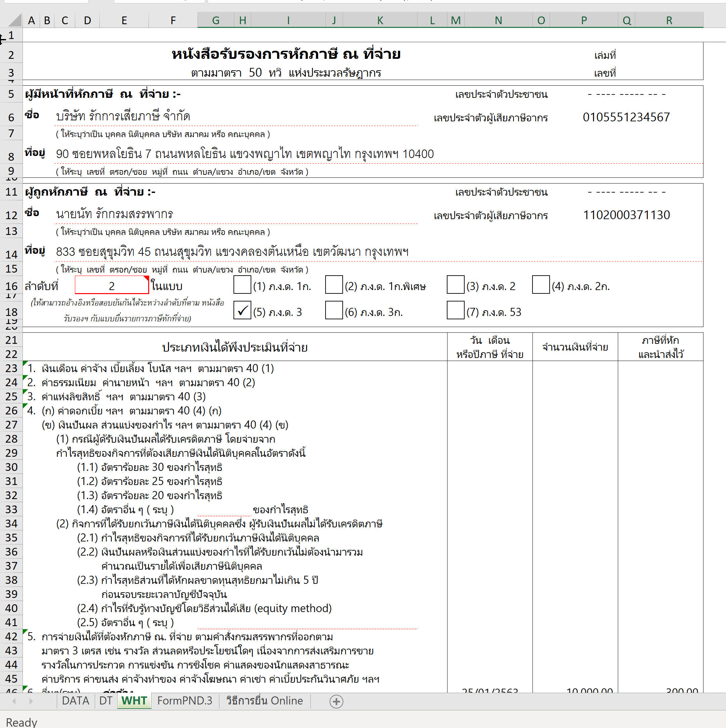Select column header P
The height and width of the screenshot is (728, 726).
click(584, 20)
